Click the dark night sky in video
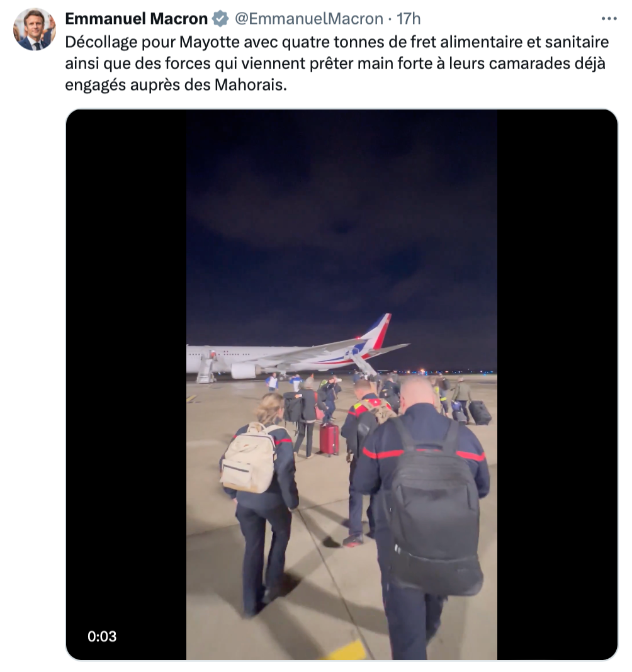 click(342, 215)
